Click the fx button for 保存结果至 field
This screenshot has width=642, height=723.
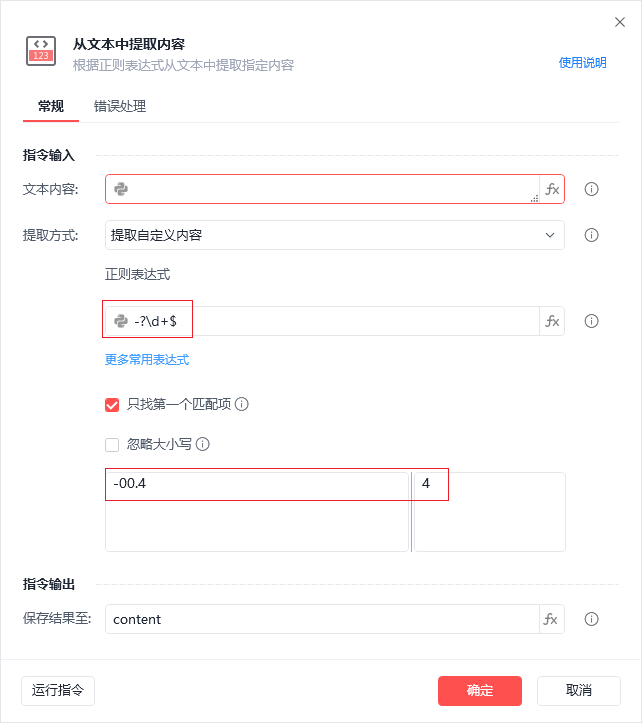552,619
